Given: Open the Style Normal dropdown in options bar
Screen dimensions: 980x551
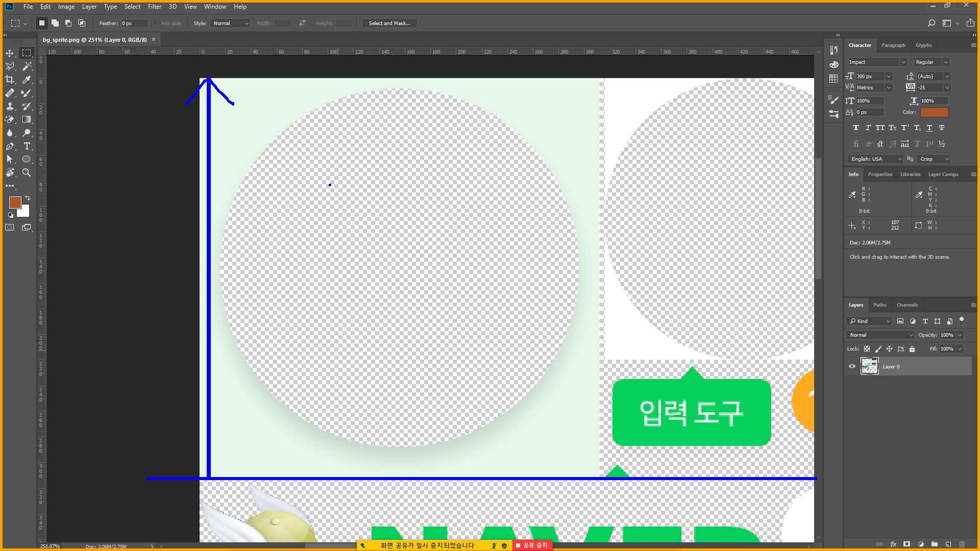Looking at the screenshot, I should point(231,23).
